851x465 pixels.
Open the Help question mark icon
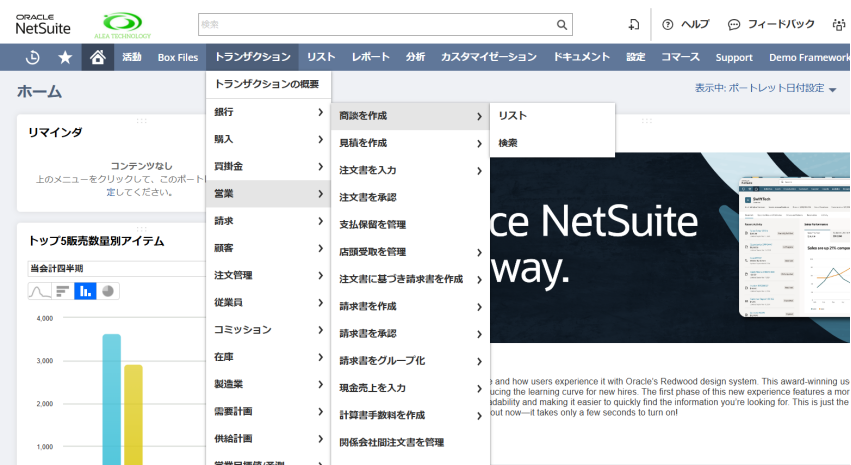tap(668, 24)
